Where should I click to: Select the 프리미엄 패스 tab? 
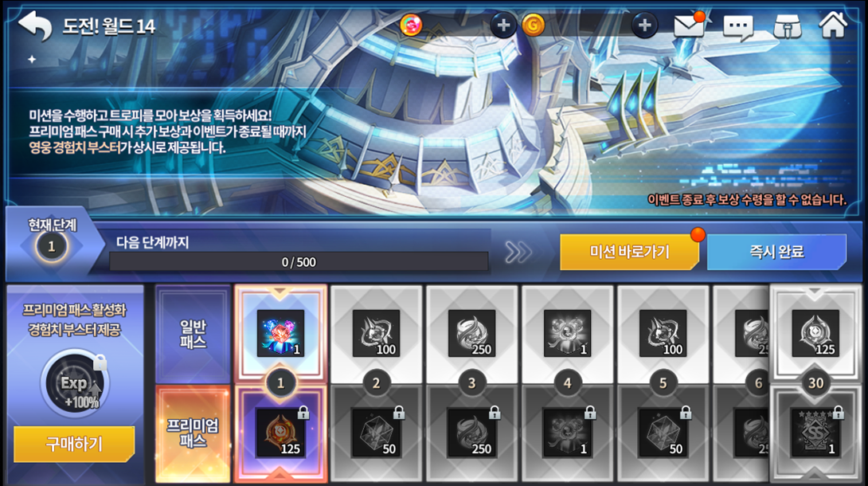click(x=193, y=433)
